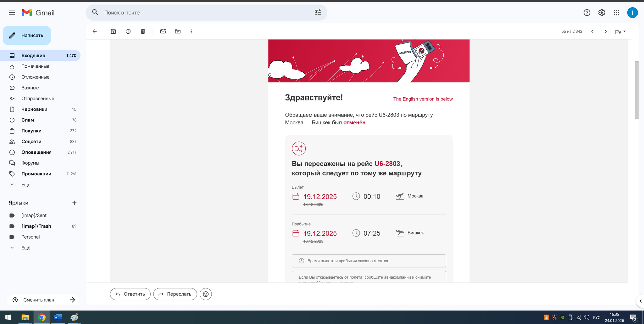
Task: Click Ответить to reply
Action: click(x=130, y=294)
